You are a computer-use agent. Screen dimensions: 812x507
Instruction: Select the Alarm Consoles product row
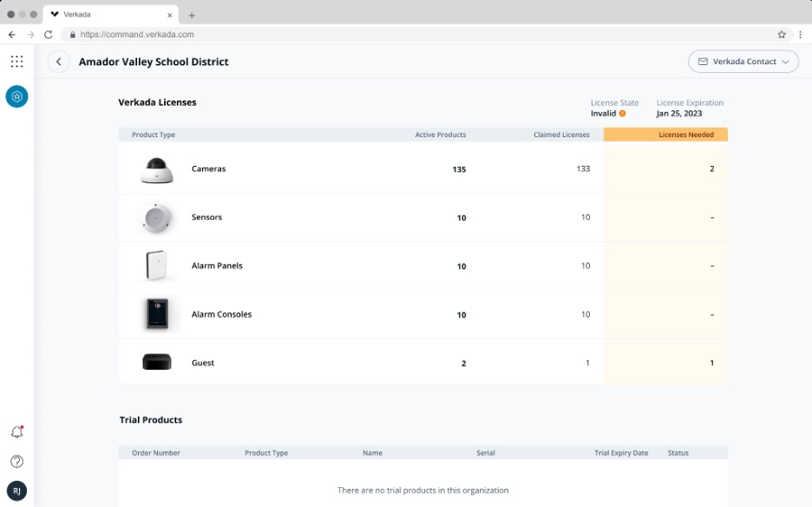[x=423, y=314]
